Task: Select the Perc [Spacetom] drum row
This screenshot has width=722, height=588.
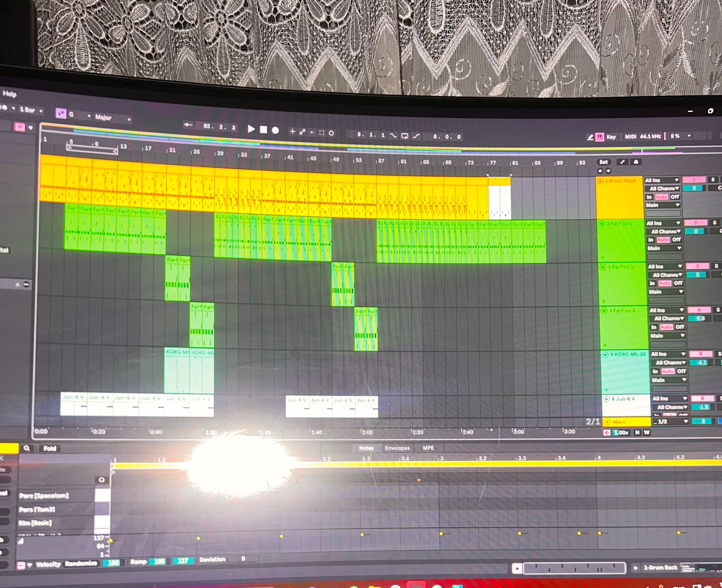Action: click(56, 496)
